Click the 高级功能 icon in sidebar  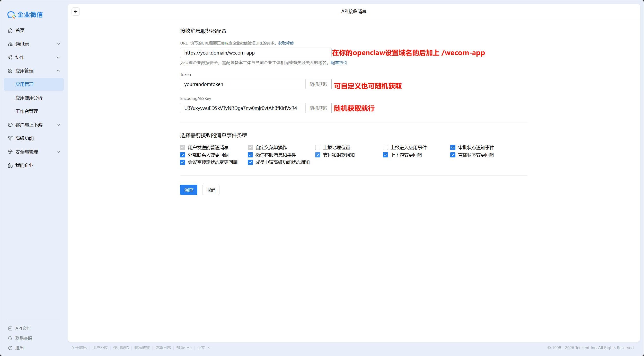coord(10,138)
